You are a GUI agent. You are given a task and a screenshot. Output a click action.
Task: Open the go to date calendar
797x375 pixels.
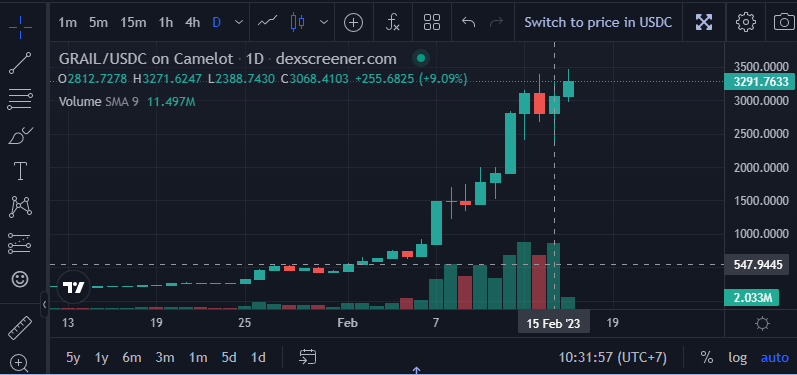(308, 357)
